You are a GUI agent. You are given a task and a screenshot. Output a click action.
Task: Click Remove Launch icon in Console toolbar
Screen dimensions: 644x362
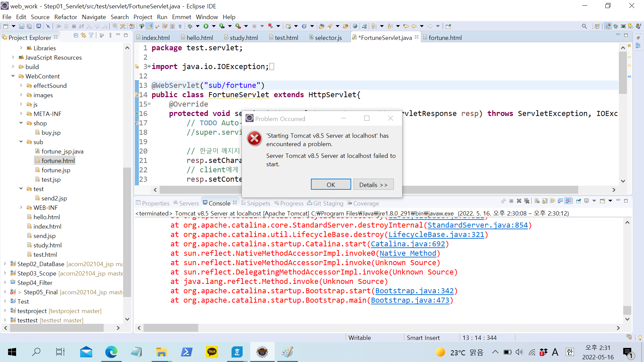(519, 201)
